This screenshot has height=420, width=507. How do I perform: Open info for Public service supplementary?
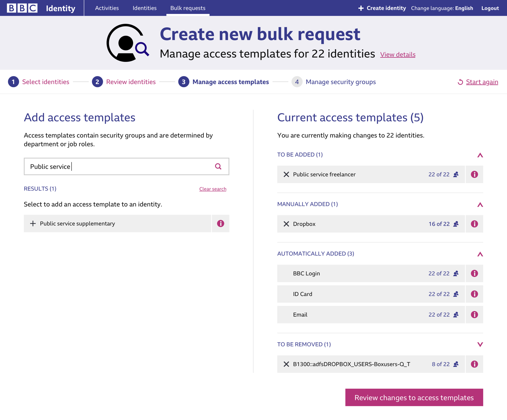point(221,223)
